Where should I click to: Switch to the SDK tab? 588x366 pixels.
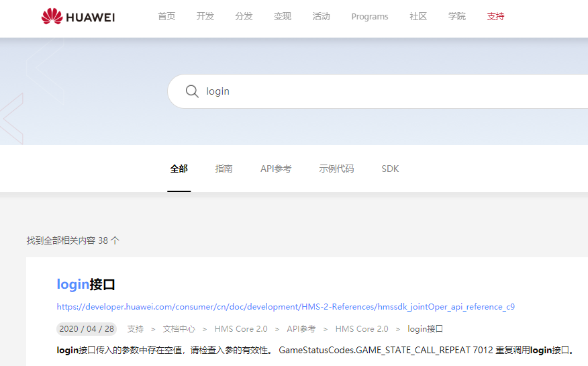390,169
